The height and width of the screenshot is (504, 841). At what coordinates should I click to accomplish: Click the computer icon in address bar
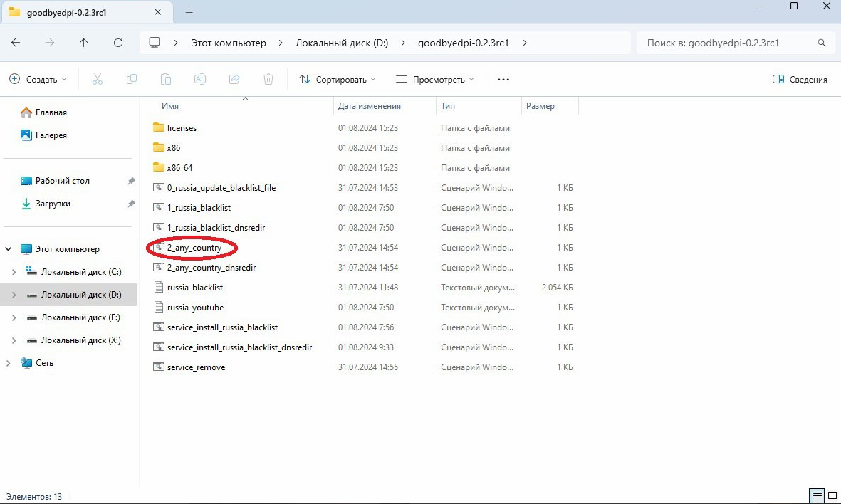click(x=155, y=43)
